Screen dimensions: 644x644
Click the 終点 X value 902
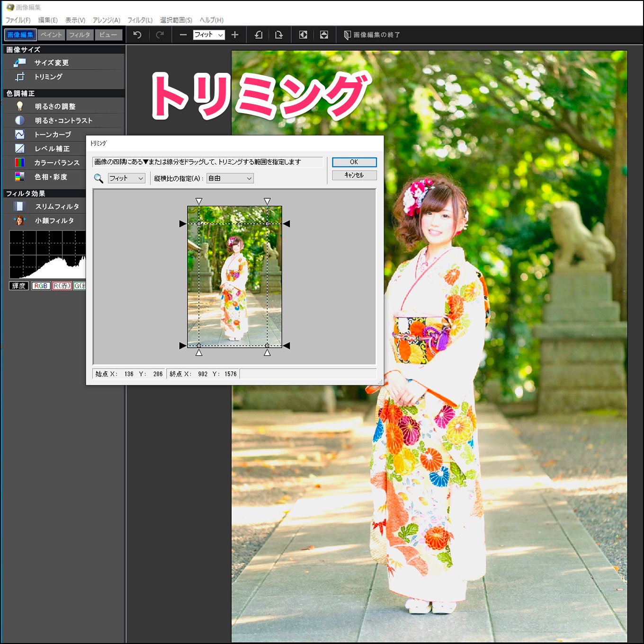[x=203, y=374]
